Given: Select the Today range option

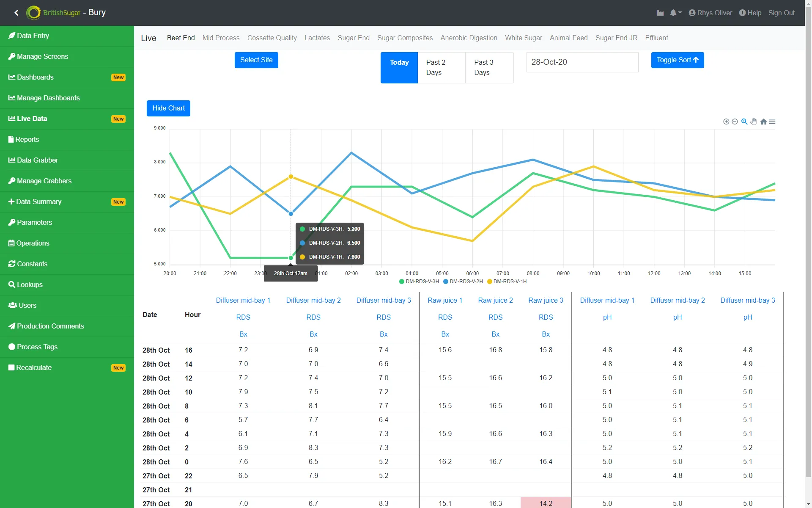Looking at the screenshot, I should pos(399,68).
